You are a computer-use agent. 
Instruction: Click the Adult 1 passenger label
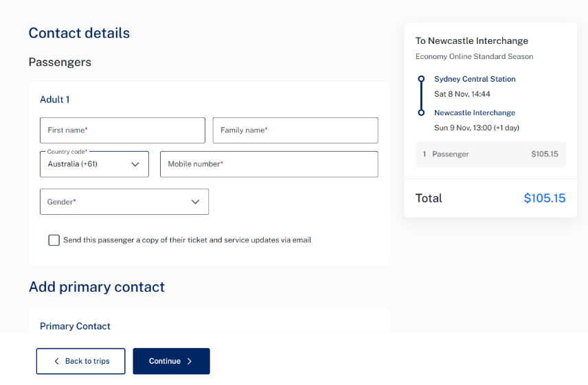54,100
